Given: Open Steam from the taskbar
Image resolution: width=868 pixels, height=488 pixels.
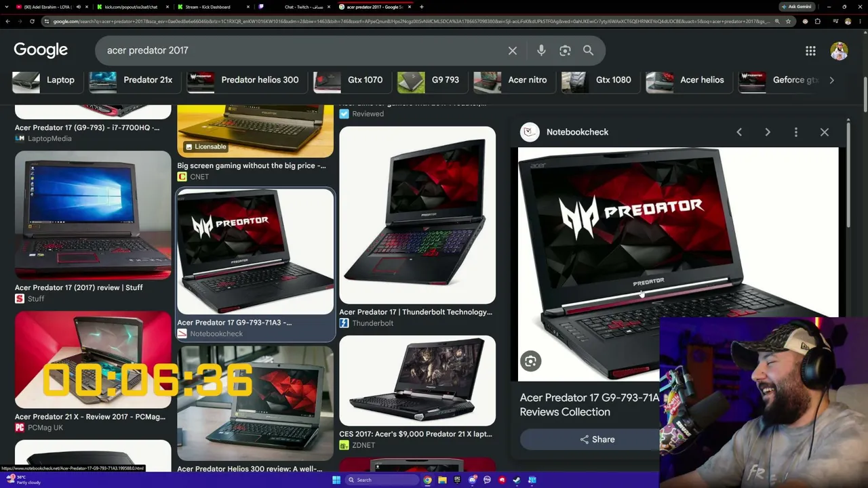Looking at the screenshot, I should pyautogui.click(x=517, y=480).
